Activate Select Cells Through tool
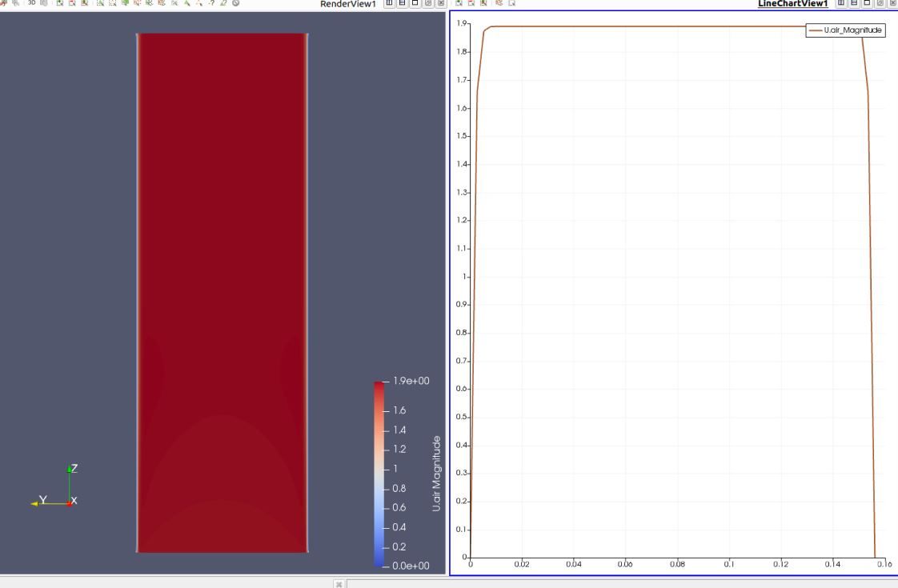 coord(125,3)
